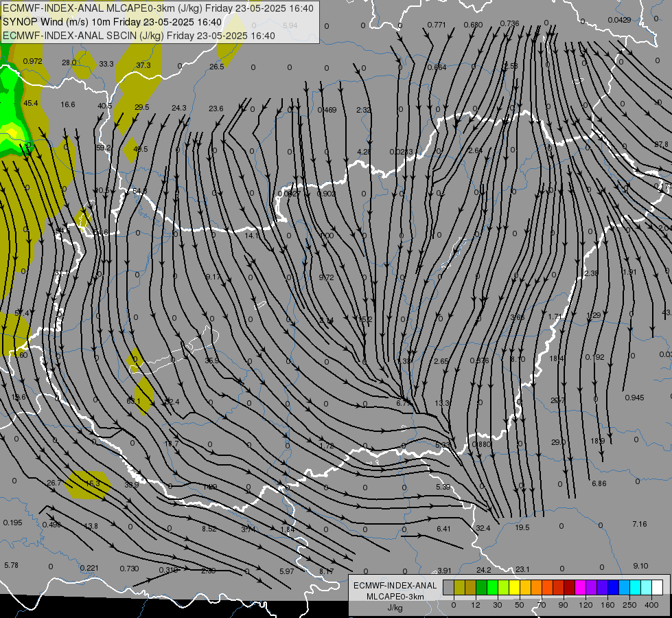Select the map value 6.41

[443, 529]
